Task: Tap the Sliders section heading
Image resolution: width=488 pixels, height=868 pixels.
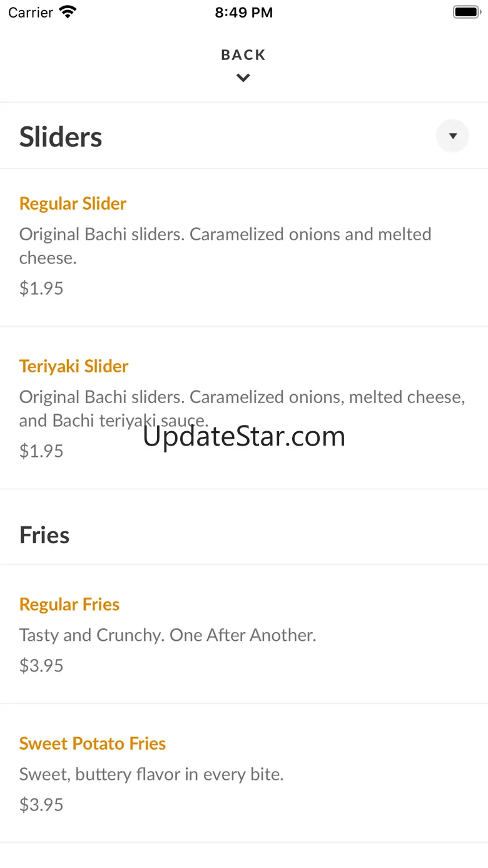Action: pyautogui.click(x=61, y=137)
